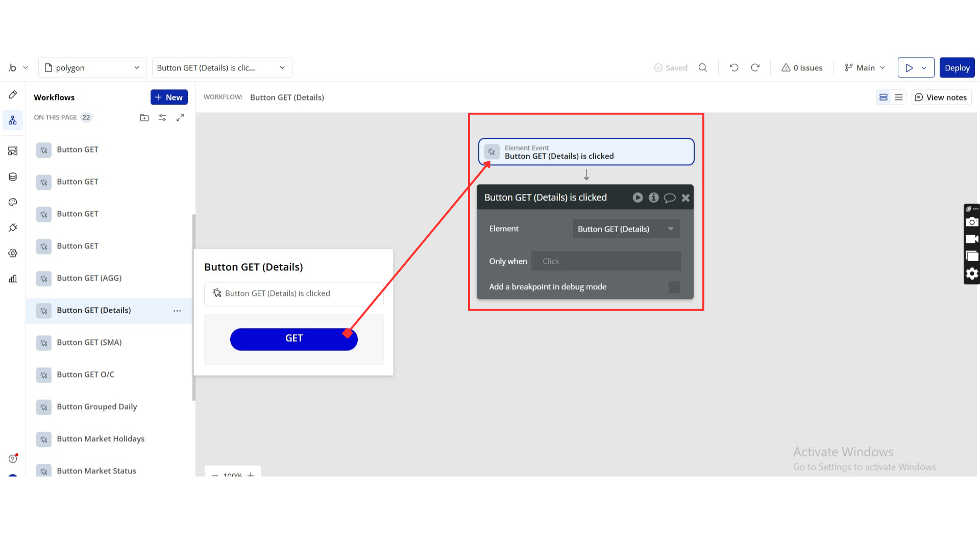This screenshot has height=551, width=980.
Task: Open the Data tab database icon
Action: [13, 177]
